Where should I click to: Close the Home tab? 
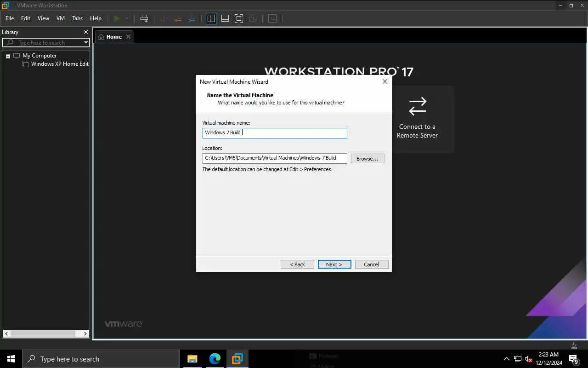click(128, 37)
